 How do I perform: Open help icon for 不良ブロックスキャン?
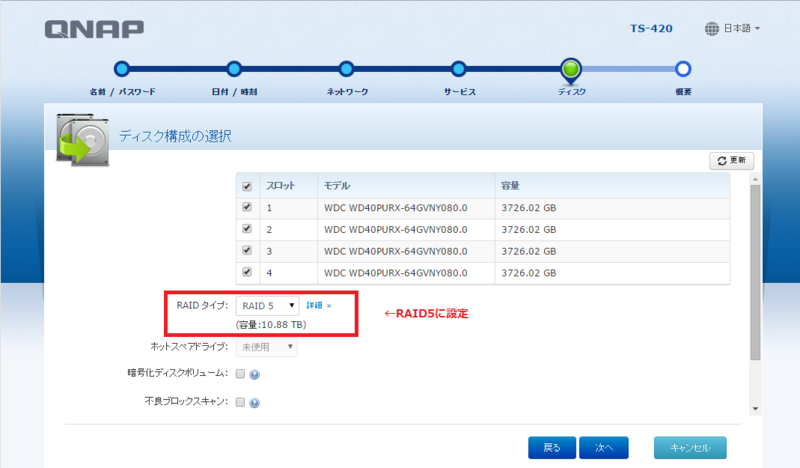[x=255, y=403]
